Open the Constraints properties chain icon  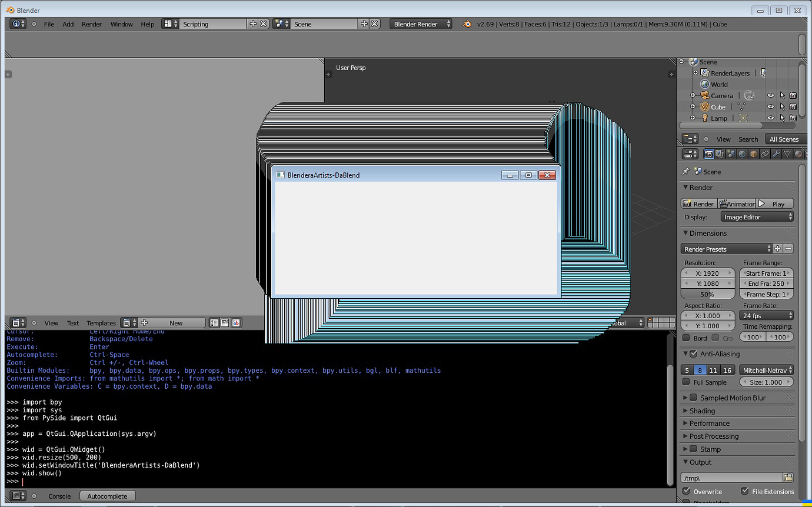(x=764, y=154)
